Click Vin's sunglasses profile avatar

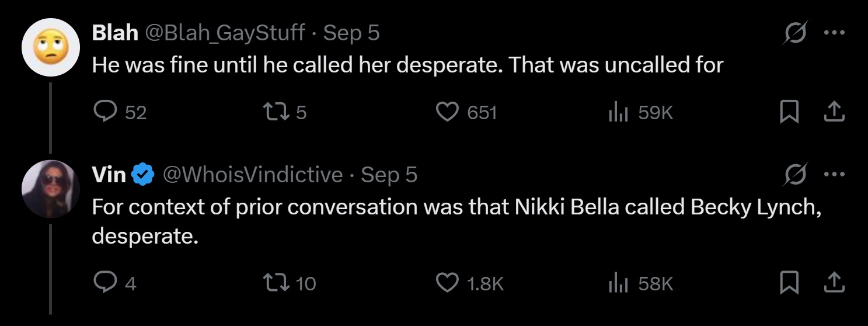(50, 189)
